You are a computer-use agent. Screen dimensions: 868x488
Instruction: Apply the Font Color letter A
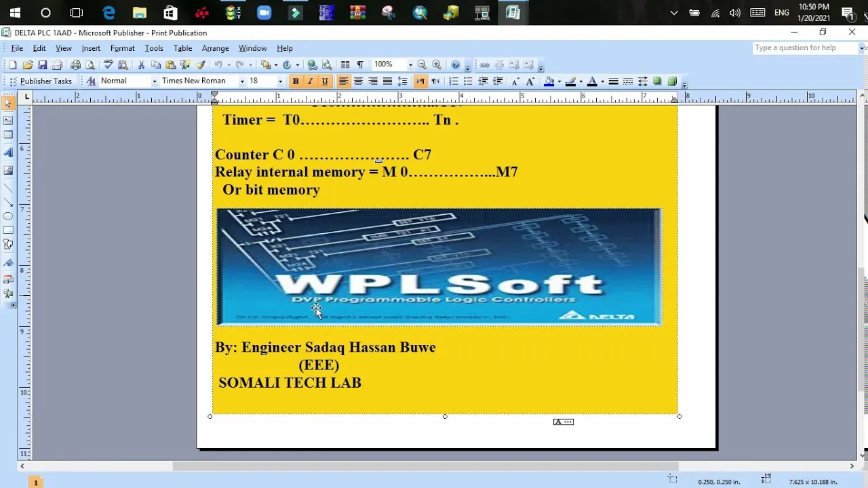pyautogui.click(x=592, y=81)
